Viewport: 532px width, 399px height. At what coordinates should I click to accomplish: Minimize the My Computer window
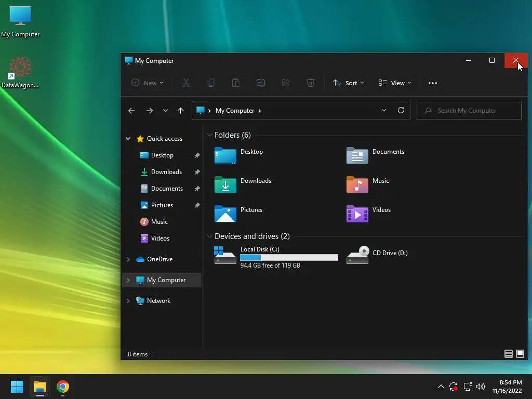(x=469, y=60)
